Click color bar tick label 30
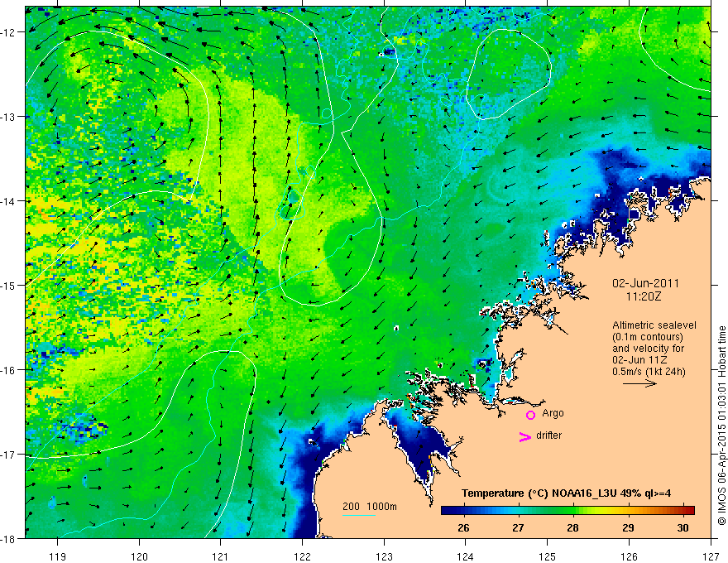 (x=682, y=527)
